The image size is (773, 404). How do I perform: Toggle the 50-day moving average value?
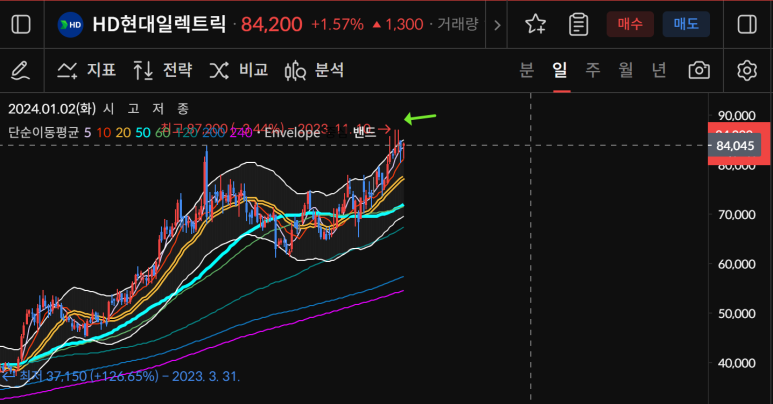pos(143,132)
